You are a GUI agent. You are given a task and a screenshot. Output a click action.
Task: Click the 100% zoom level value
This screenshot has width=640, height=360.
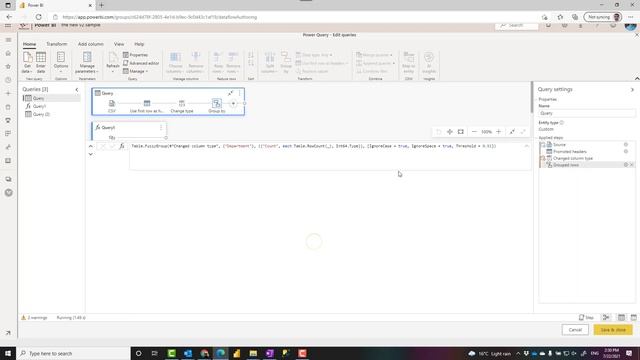click(x=486, y=132)
